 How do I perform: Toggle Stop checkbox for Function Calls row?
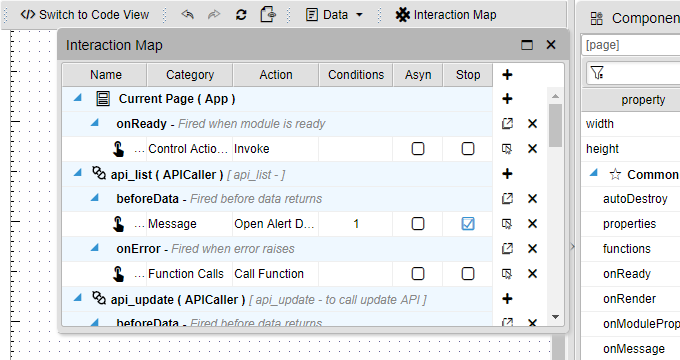coord(468,274)
